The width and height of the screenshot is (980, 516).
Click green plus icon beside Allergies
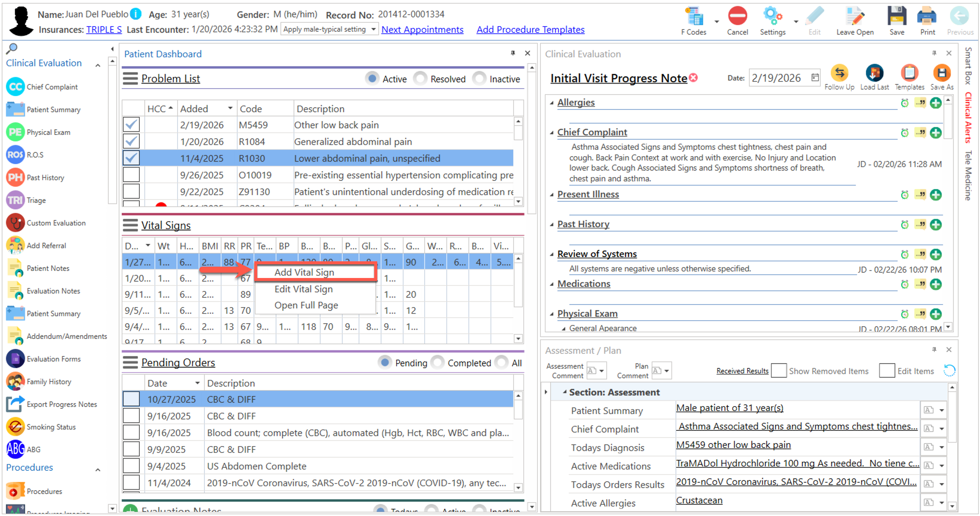(x=935, y=103)
